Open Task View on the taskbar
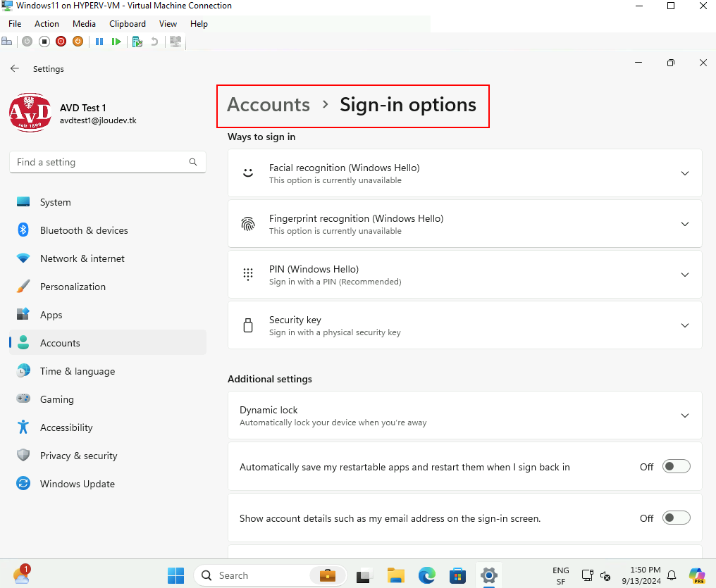Image resolution: width=716 pixels, height=588 pixels. pyautogui.click(x=364, y=576)
